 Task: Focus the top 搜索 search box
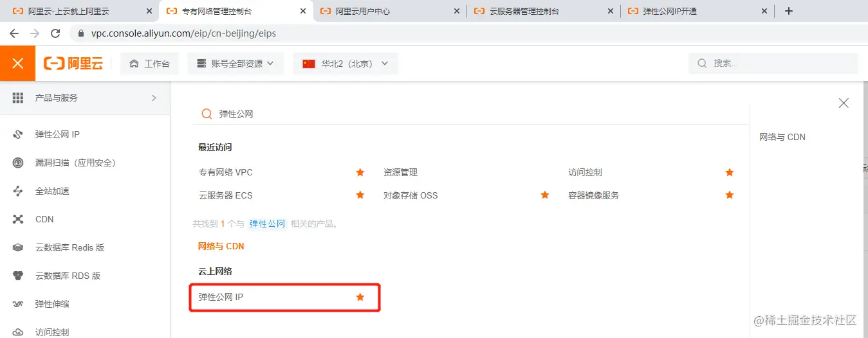(773, 63)
